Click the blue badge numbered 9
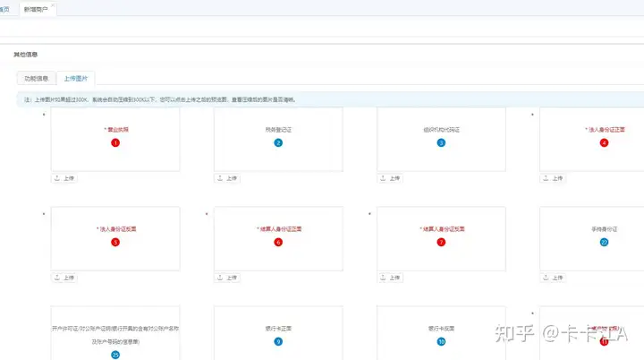Screen dimensions: 644x360 pos(278,341)
